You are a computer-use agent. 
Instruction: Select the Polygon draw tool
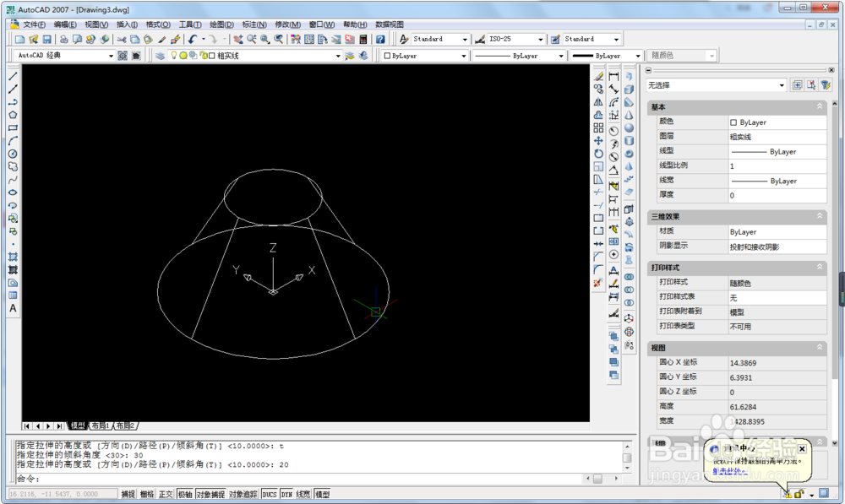[x=13, y=115]
